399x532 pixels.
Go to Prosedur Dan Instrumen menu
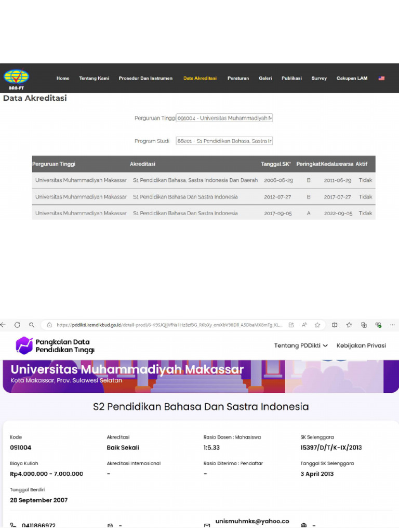(x=145, y=78)
